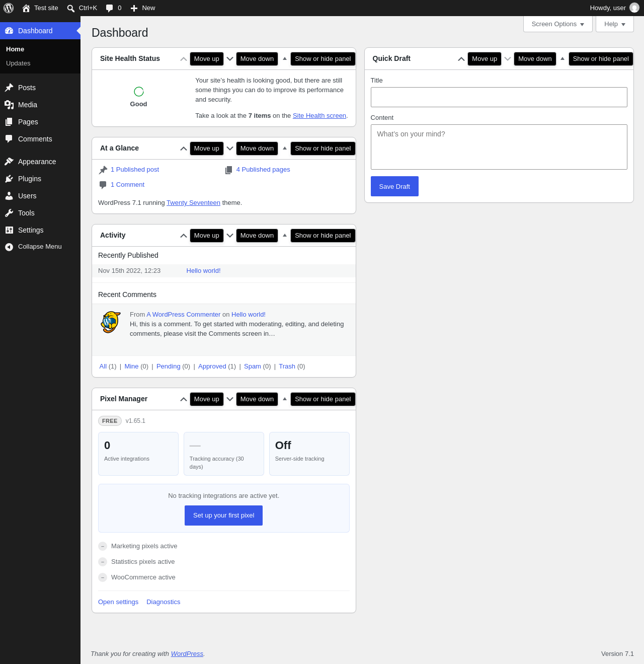Open Users in the sidebar
Viewport: 644px width, 664px height.
(40, 196)
